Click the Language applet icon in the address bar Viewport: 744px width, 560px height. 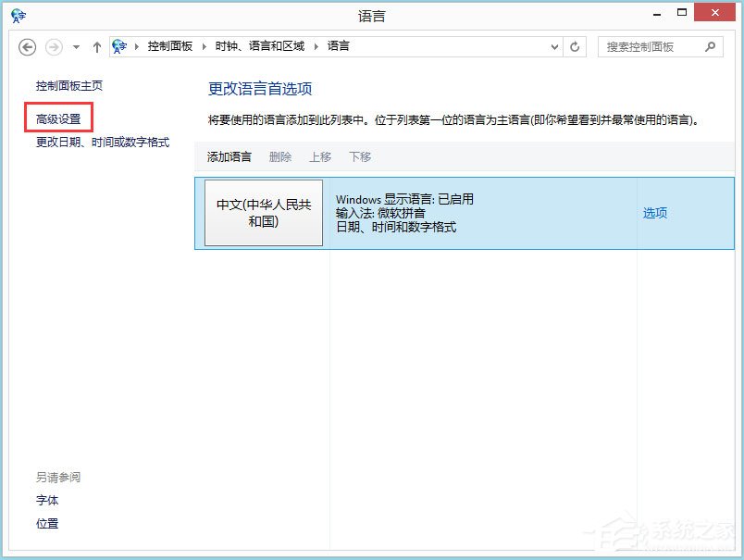(118, 45)
